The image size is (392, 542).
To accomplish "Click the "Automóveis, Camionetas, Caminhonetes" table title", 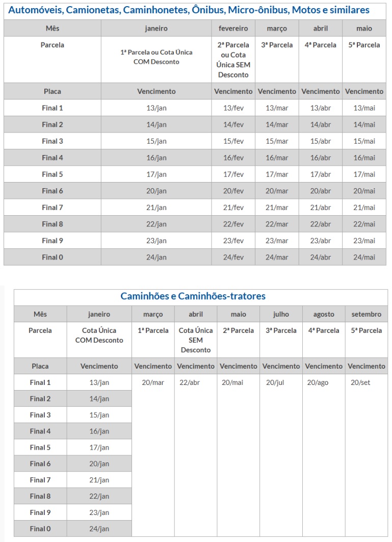I will point(189,10).
